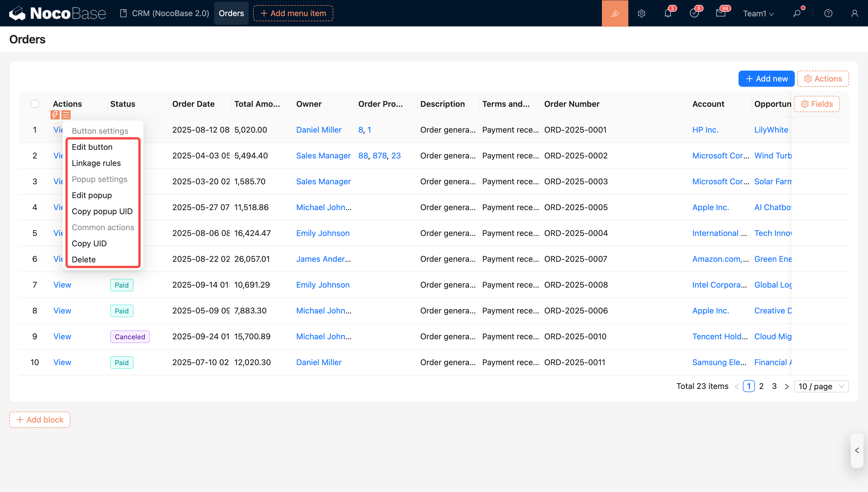Open the settings gear in top bar

(641, 13)
